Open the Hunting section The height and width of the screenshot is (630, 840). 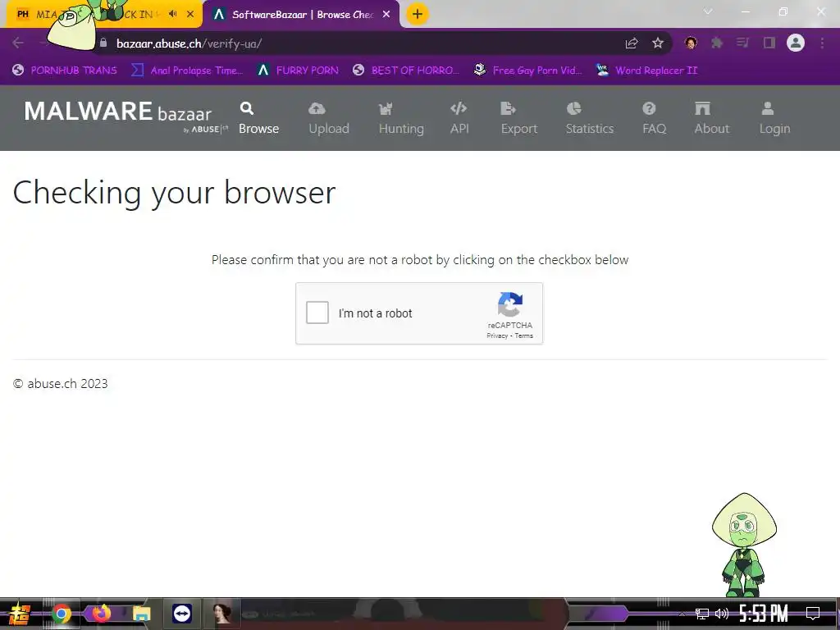point(401,119)
